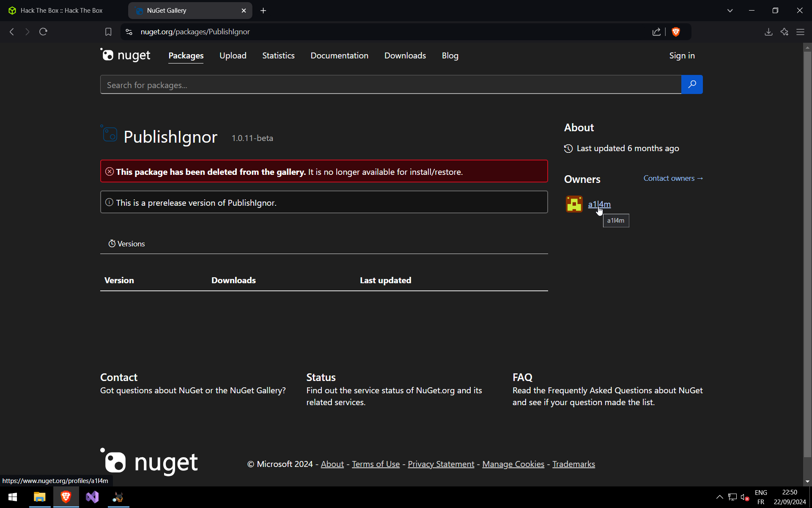This screenshot has height=508, width=812.
Task: Open the Documentation nav link
Action: [340, 55]
